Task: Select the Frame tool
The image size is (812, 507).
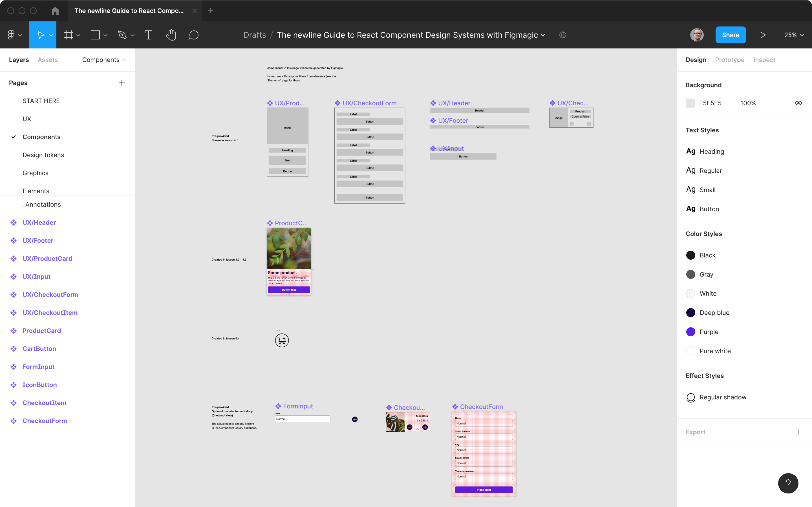Action: point(69,35)
